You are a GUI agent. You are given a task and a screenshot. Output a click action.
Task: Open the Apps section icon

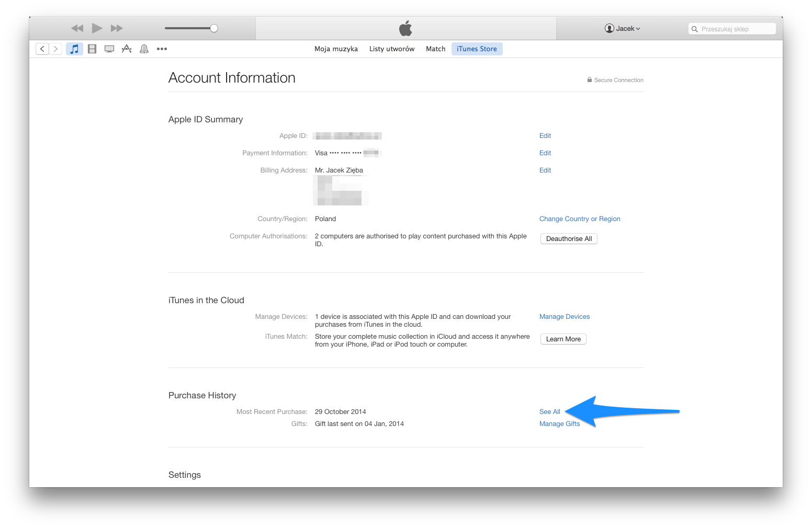pos(127,49)
